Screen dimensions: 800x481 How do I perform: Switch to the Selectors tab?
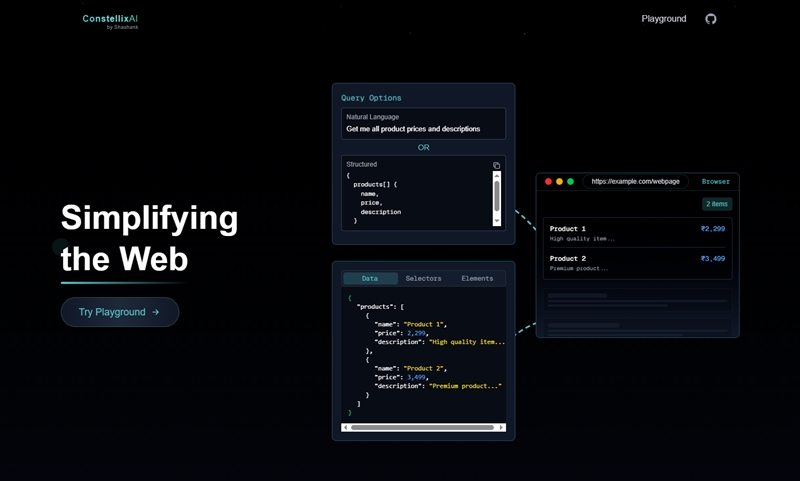point(423,278)
